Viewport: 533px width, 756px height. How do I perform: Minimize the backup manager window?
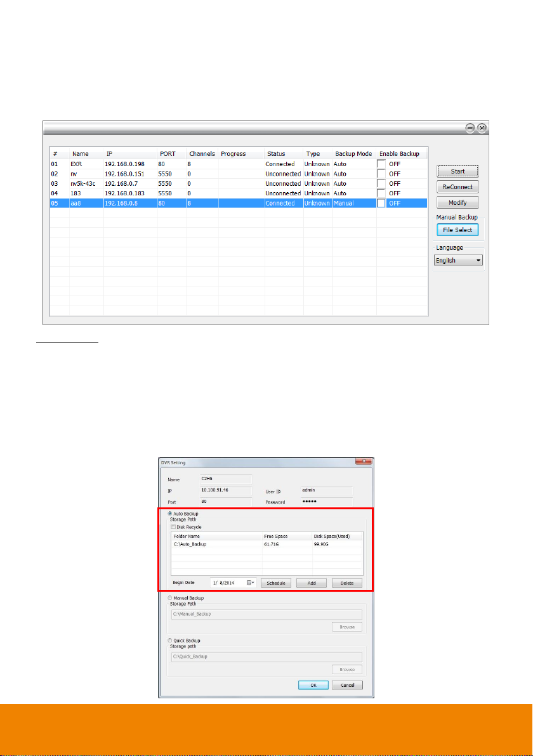tap(470, 127)
